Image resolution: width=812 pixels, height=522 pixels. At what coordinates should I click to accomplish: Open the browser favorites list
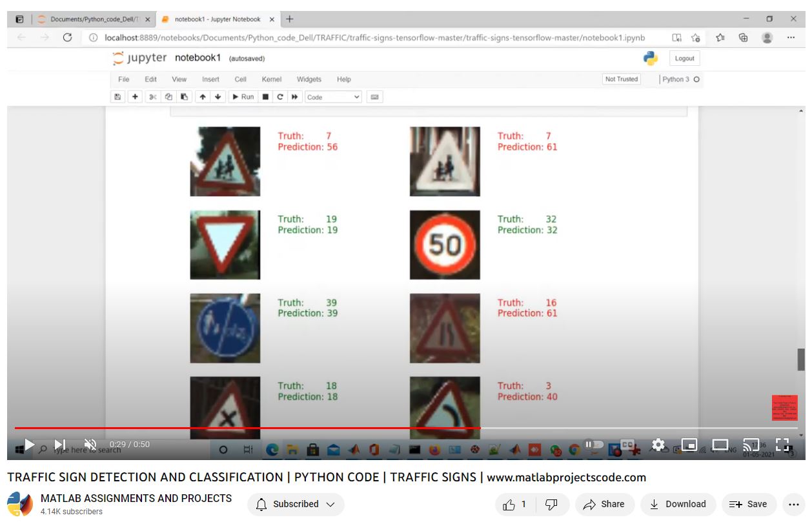[720, 37]
